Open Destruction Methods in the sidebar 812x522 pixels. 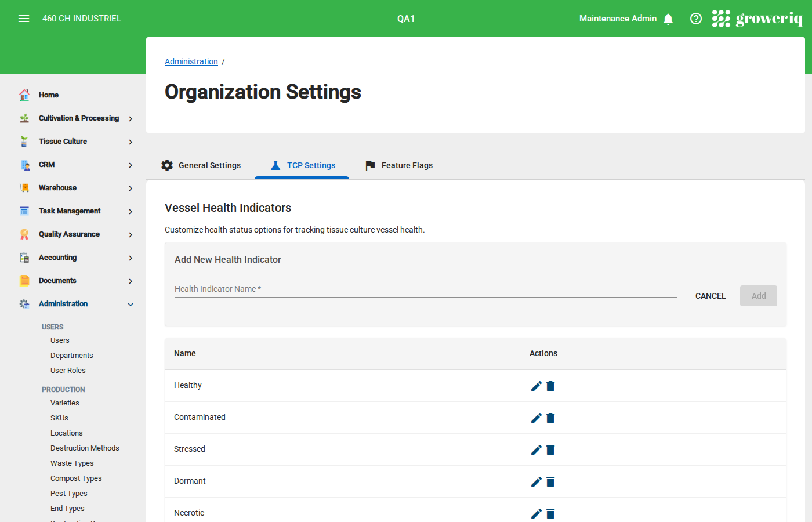tap(85, 448)
